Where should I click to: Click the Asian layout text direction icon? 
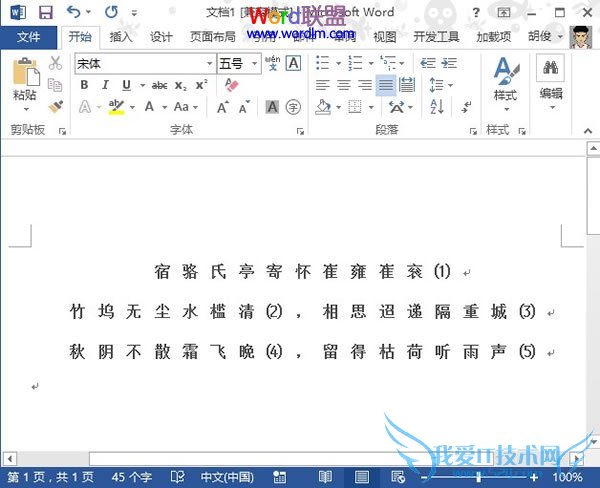point(396,107)
